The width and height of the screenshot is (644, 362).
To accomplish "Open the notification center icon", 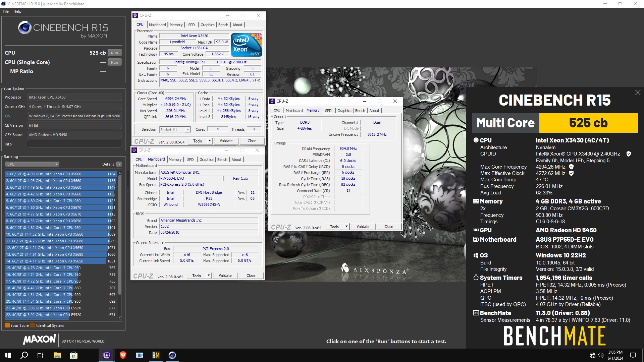I will 633,355.
